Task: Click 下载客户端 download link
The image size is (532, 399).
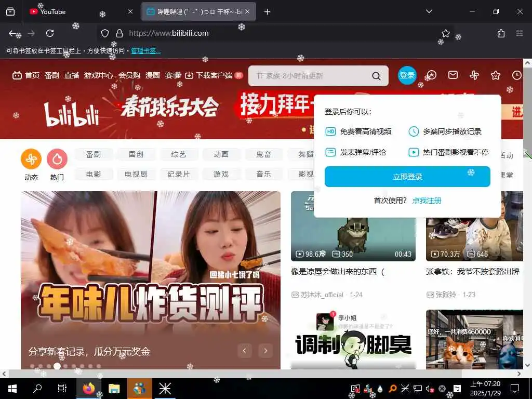Action: pyautogui.click(x=214, y=75)
